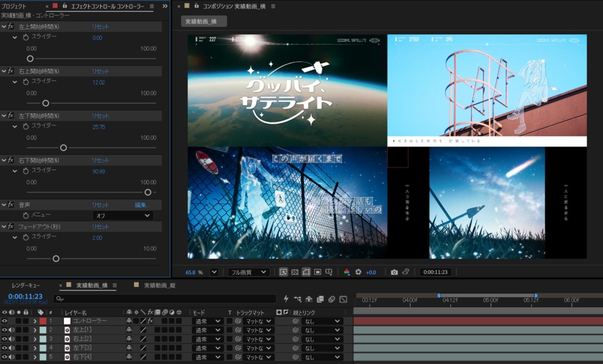Click the reset exposure aperture icon
The image size is (603, 364).
coord(359,272)
